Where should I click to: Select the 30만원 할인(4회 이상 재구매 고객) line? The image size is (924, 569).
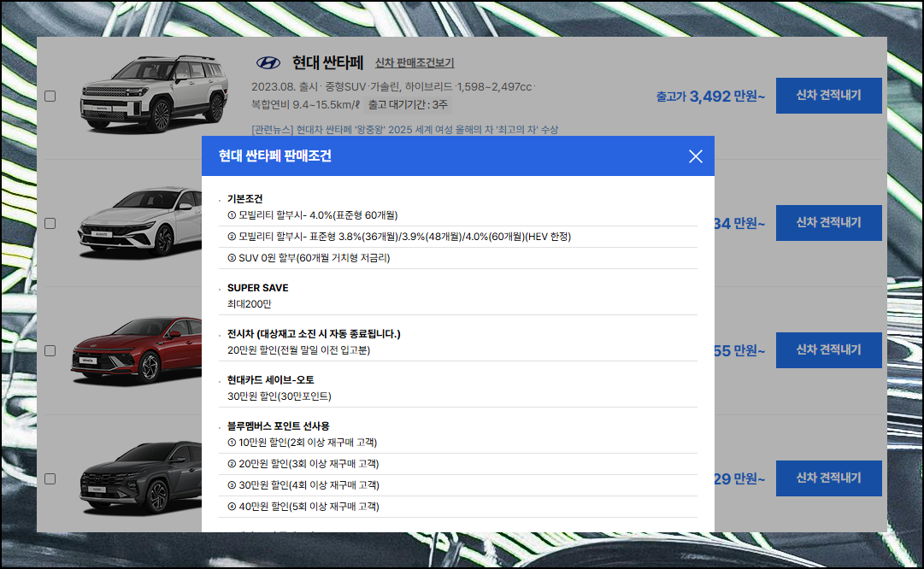[303, 484]
